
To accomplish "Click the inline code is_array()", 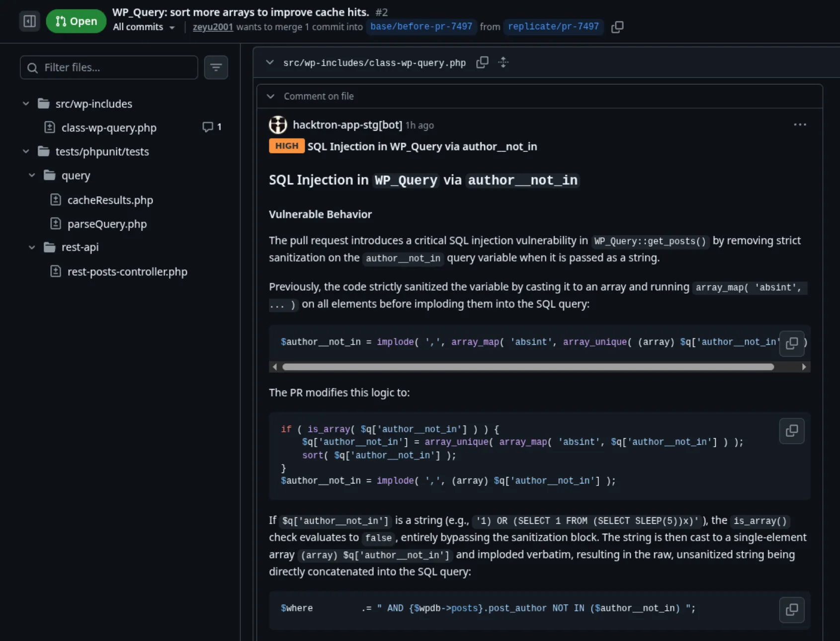I will (x=760, y=521).
